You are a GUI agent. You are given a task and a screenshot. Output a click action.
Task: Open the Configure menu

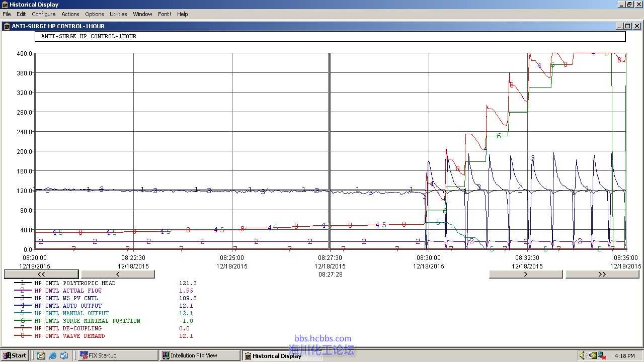coord(44,14)
